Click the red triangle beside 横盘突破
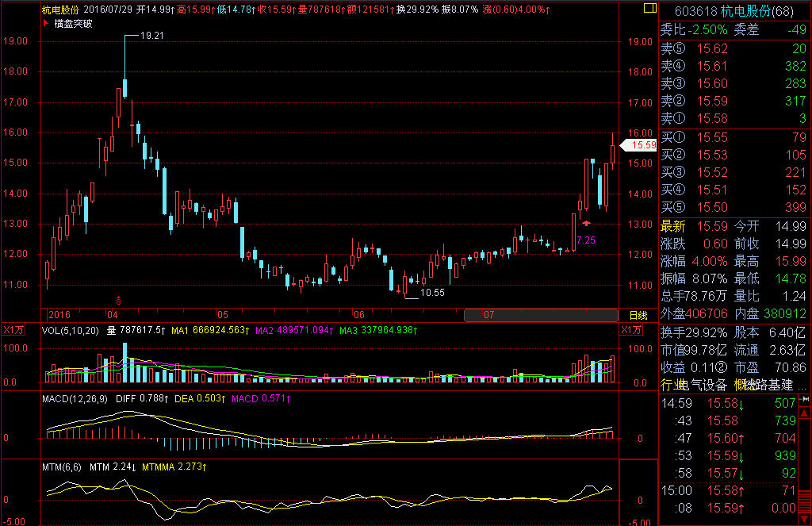Screen dimensions: 812x526 coord(46,23)
